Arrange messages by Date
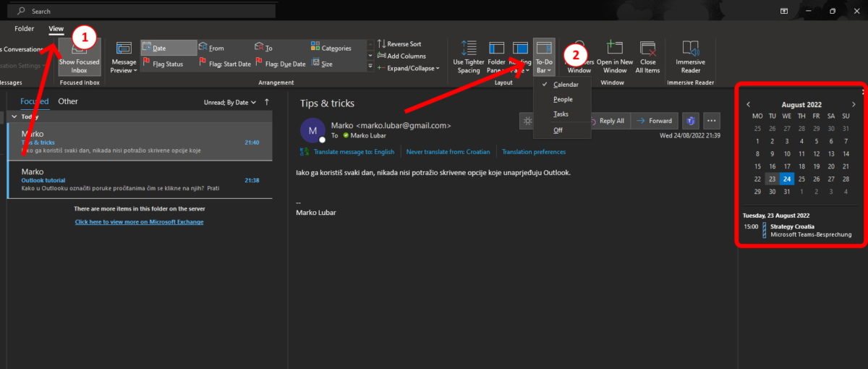868x369 pixels. 169,48
